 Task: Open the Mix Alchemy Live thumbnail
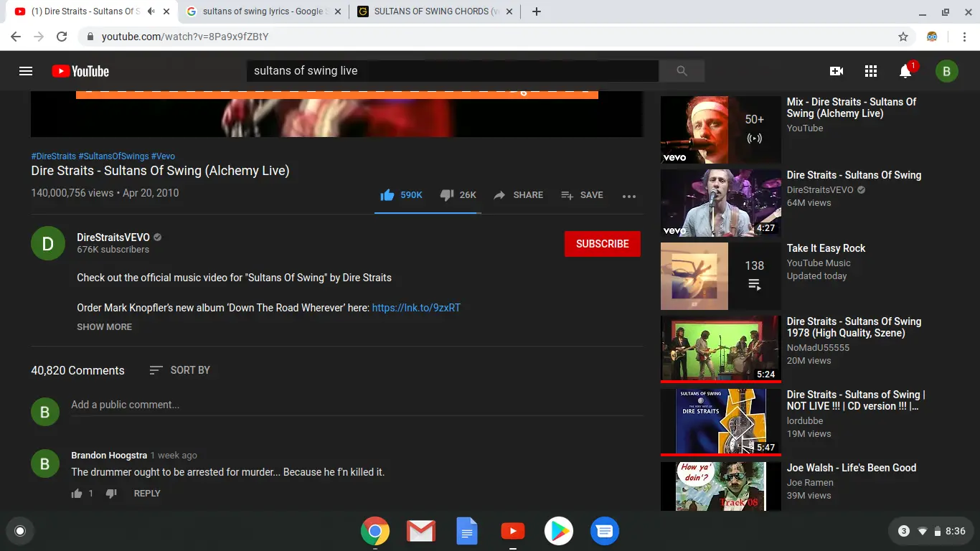[x=720, y=130]
